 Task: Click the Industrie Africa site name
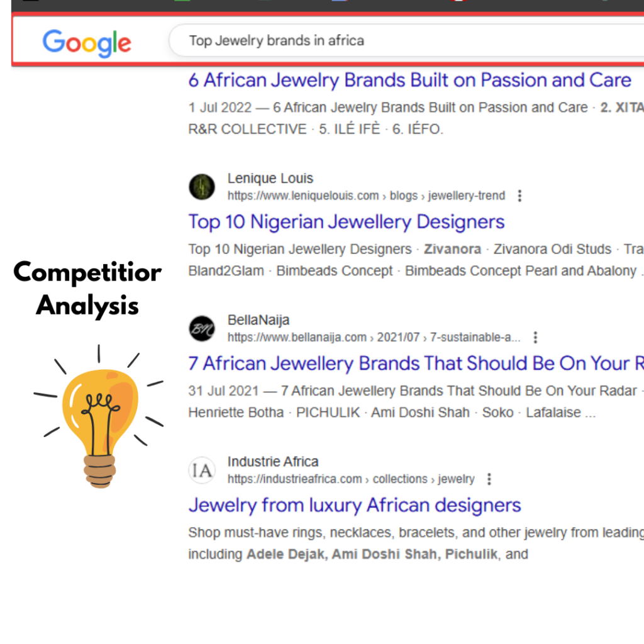(273, 462)
